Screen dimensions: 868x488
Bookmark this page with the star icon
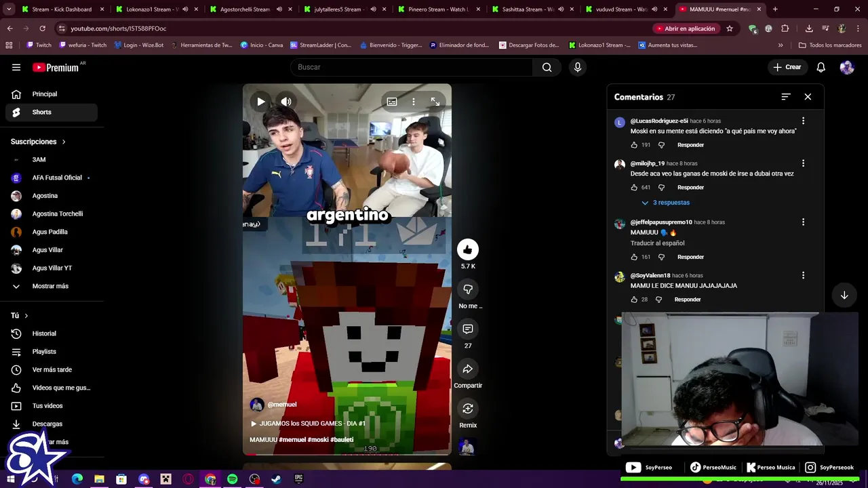point(730,28)
